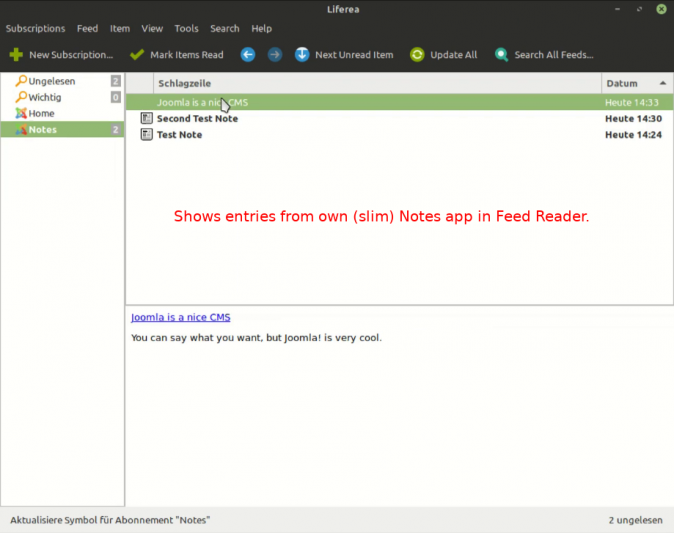Viewport: 674px width, 533px height.
Task: Go back with the blue left arrow
Action: (x=248, y=55)
